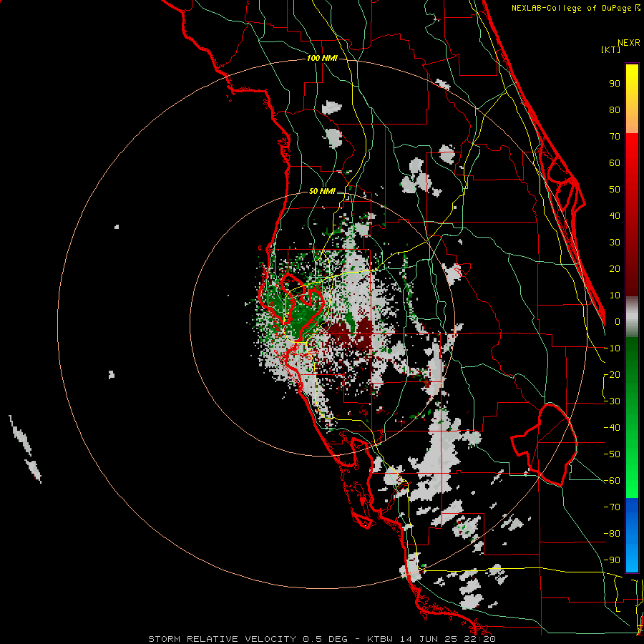Click the -70 value on velocity scale

(x=612, y=507)
